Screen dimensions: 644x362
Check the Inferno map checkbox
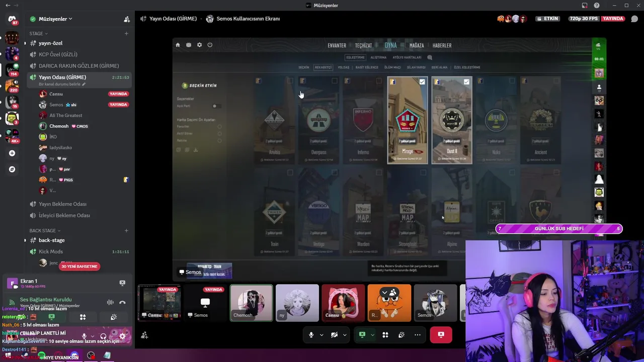[x=379, y=81]
